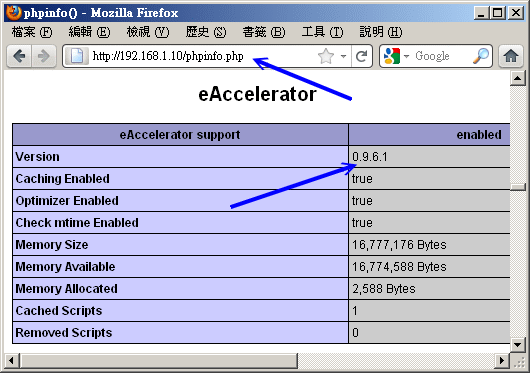Click the 'Cached Scripts' label
530x373 pixels.
pyautogui.click(x=59, y=311)
